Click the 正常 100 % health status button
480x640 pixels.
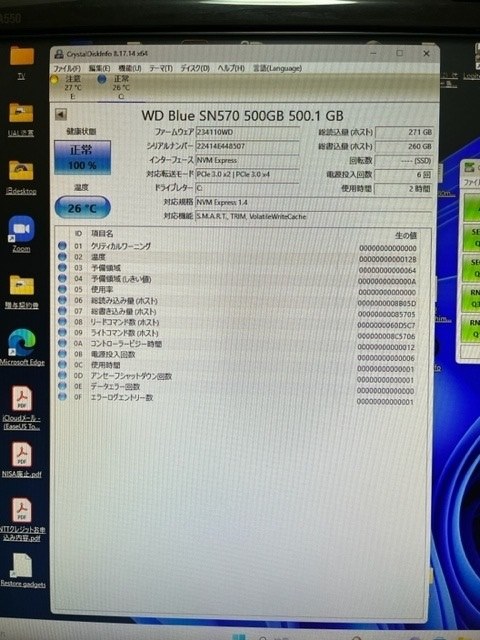click(x=82, y=157)
